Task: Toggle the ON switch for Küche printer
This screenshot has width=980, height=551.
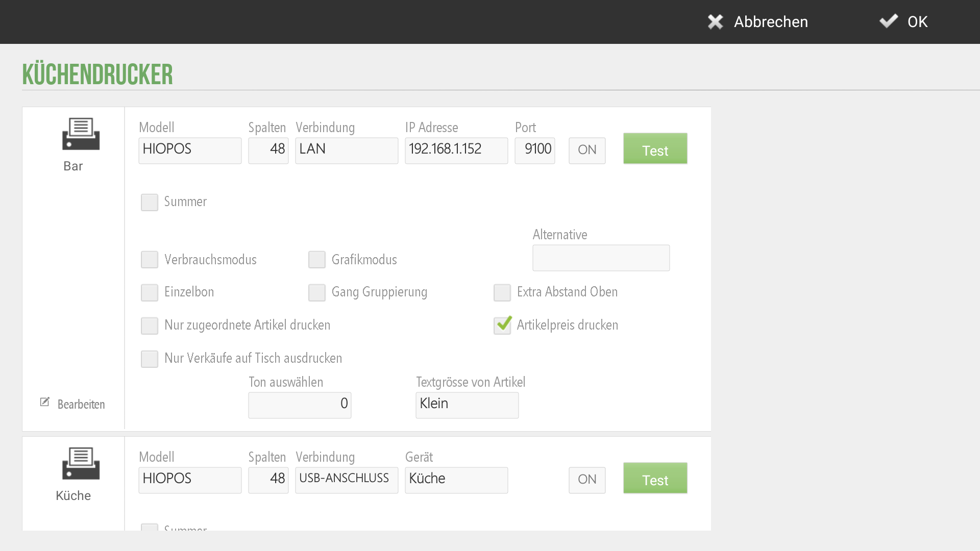Action: point(587,480)
